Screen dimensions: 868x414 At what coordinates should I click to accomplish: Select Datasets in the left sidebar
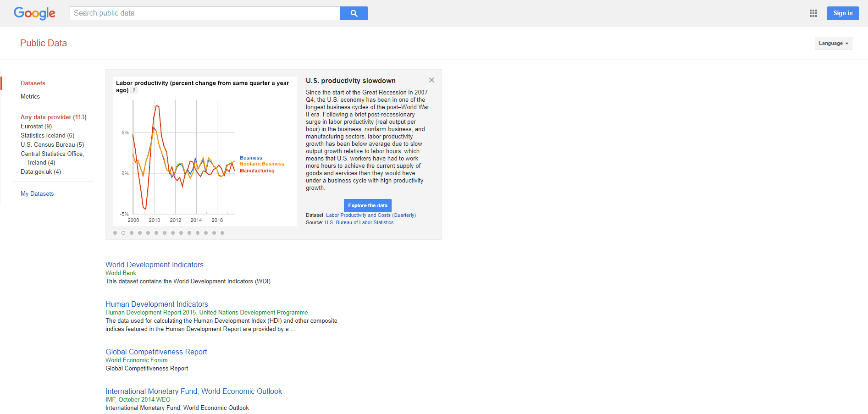[33, 83]
